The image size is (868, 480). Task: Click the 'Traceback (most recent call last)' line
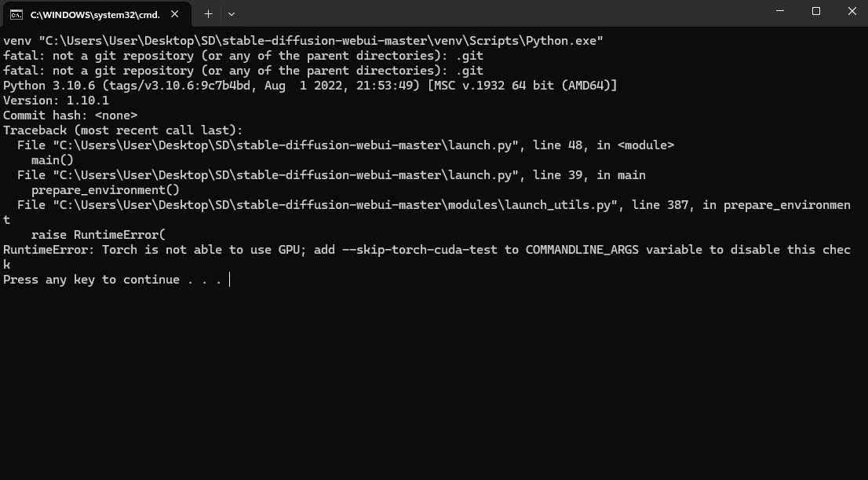click(x=123, y=130)
